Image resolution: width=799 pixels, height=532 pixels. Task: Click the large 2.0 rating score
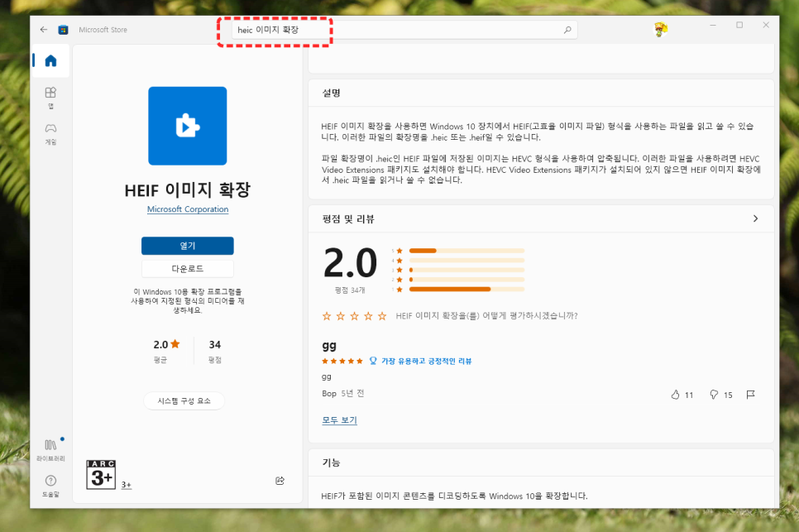[x=350, y=263]
